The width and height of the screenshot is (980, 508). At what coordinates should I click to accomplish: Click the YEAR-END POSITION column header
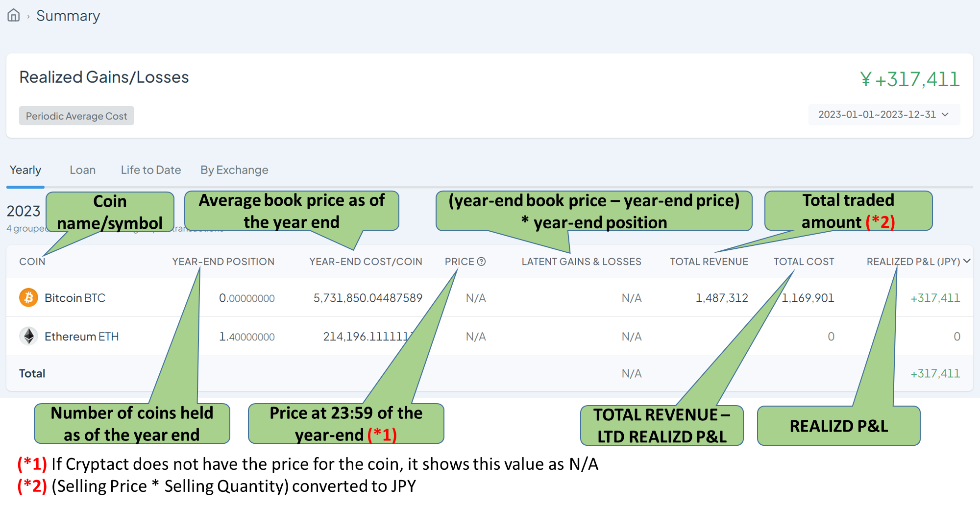coord(223,262)
